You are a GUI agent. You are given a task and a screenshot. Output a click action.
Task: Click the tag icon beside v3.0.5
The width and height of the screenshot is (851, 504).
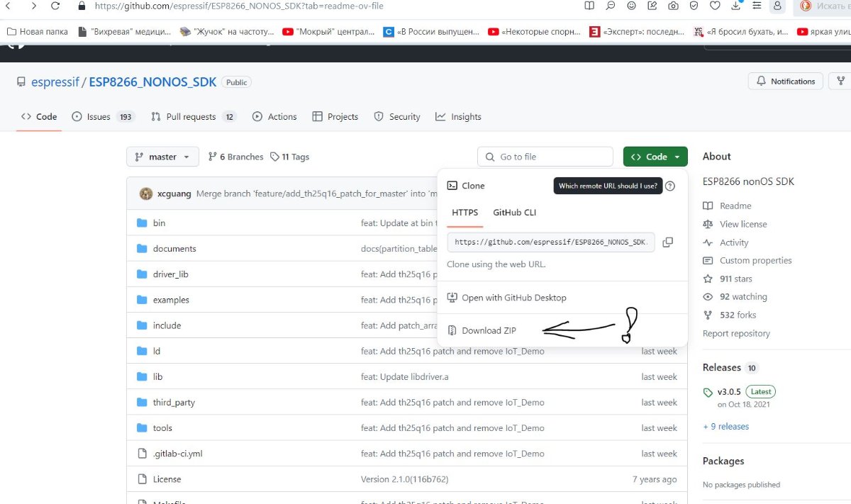pyautogui.click(x=708, y=392)
